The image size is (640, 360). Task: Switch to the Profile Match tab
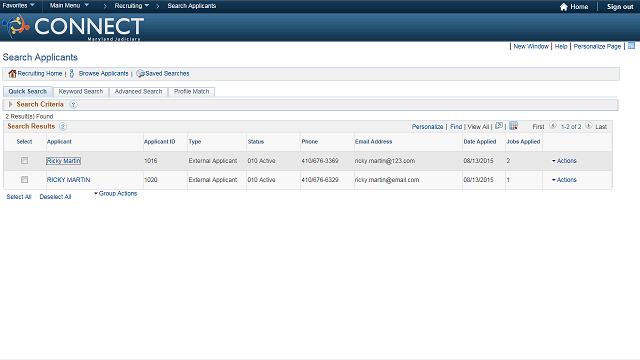[x=191, y=91]
